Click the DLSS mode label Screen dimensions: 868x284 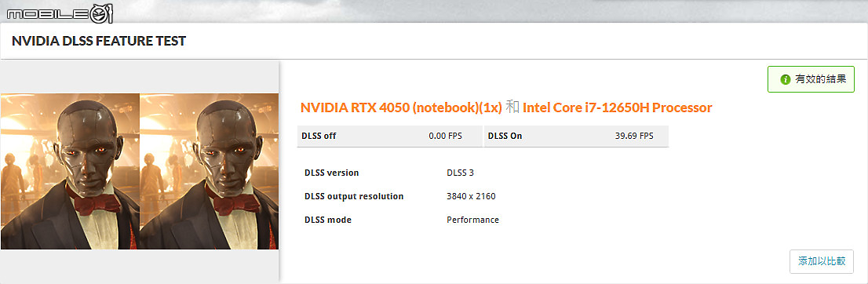coord(328,220)
